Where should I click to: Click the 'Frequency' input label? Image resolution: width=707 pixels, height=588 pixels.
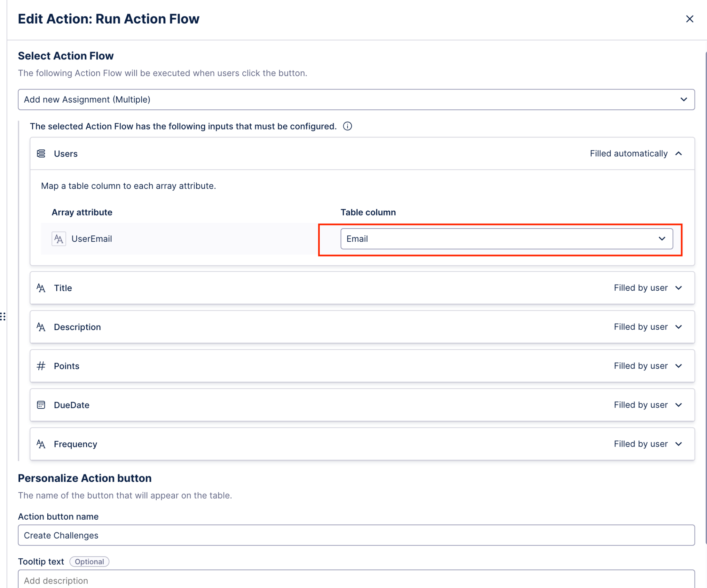[75, 444]
